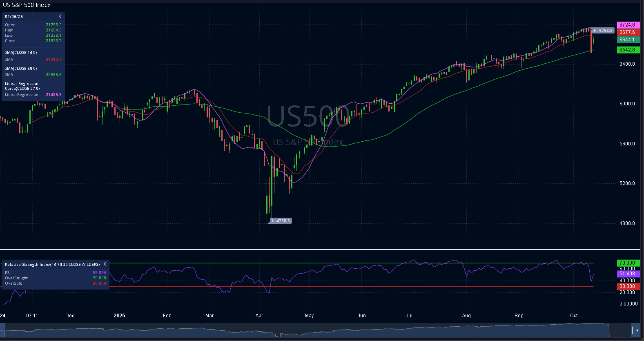Collapse the Relative Strength Index legend panel
Image resolution: width=644 pixels, height=341 pixels.
(105, 264)
